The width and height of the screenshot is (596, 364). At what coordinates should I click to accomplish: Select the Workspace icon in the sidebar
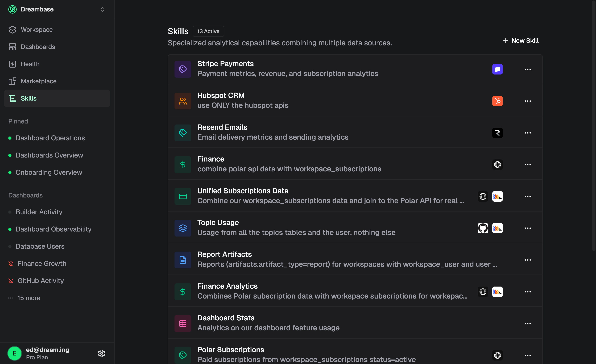[12, 30]
